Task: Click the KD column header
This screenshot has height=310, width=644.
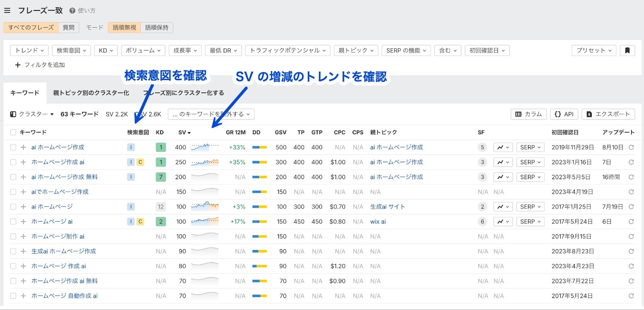Action: click(x=160, y=132)
